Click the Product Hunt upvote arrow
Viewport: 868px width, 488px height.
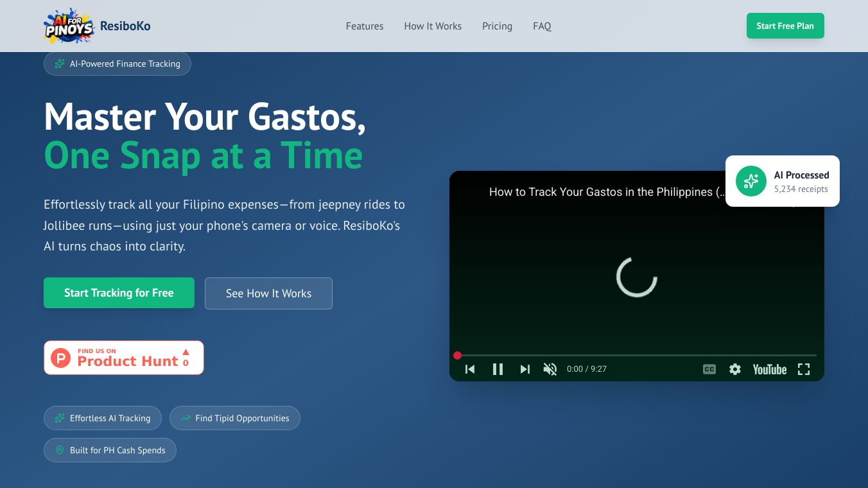point(186,352)
